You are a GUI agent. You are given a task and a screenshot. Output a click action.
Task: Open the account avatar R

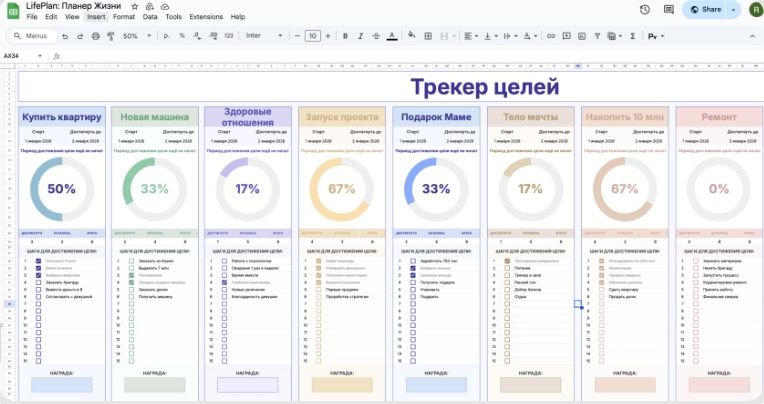pyautogui.click(x=756, y=10)
